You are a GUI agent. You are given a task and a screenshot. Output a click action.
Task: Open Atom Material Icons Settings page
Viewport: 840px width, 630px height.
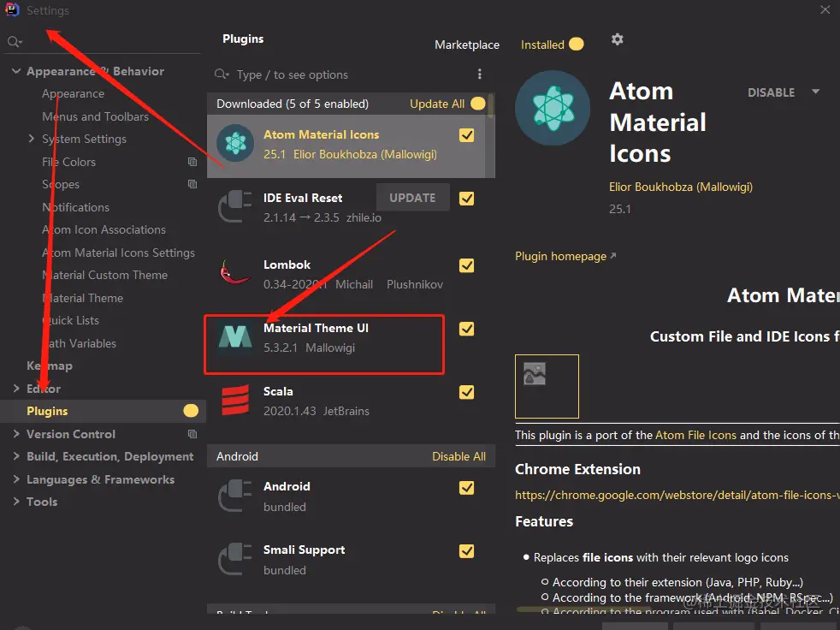(118, 253)
